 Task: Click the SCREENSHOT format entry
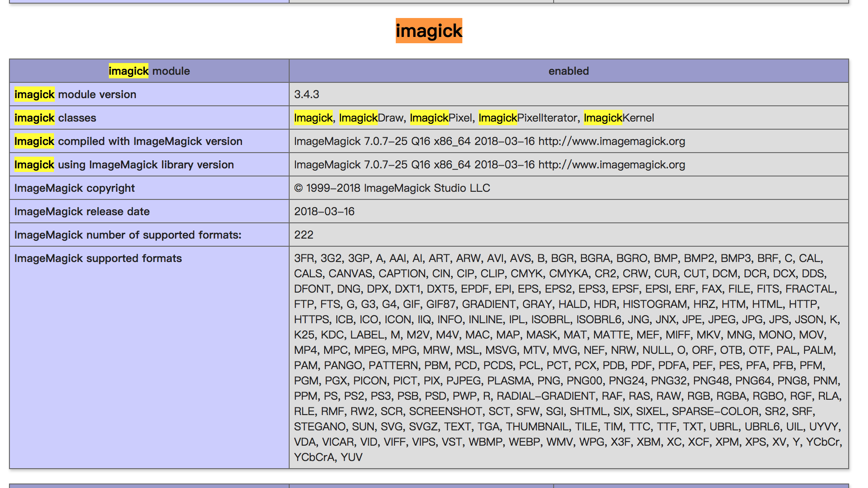tap(445, 411)
